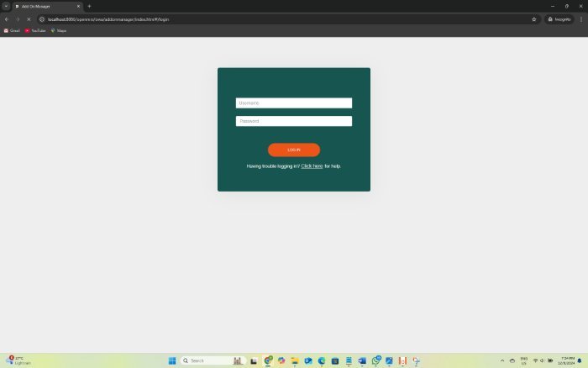Show hidden system tray icons
Image resolution: width=588 pixels, height=368 pixels.
coord(502,360)
